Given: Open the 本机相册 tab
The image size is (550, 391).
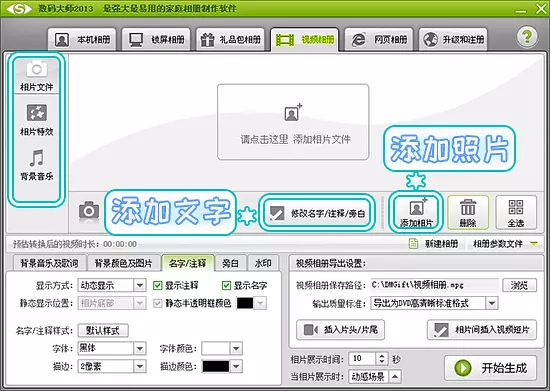Looking at the screenshot, I should [82, 40].
